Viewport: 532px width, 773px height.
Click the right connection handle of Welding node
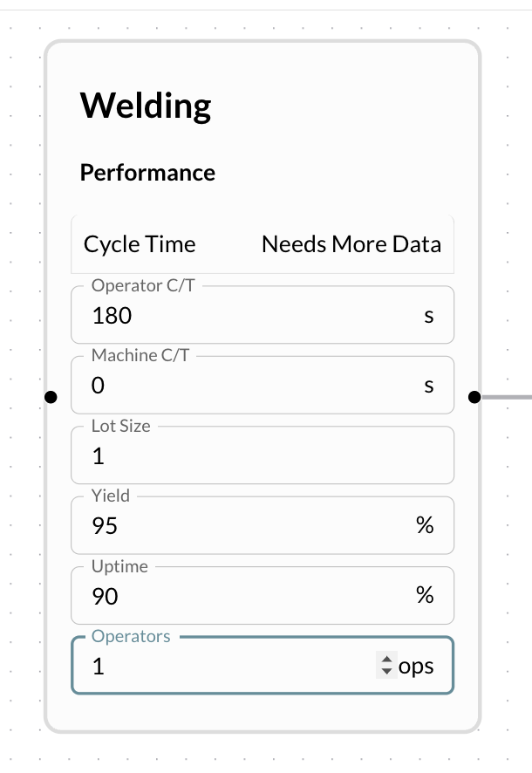coord(474,398)
